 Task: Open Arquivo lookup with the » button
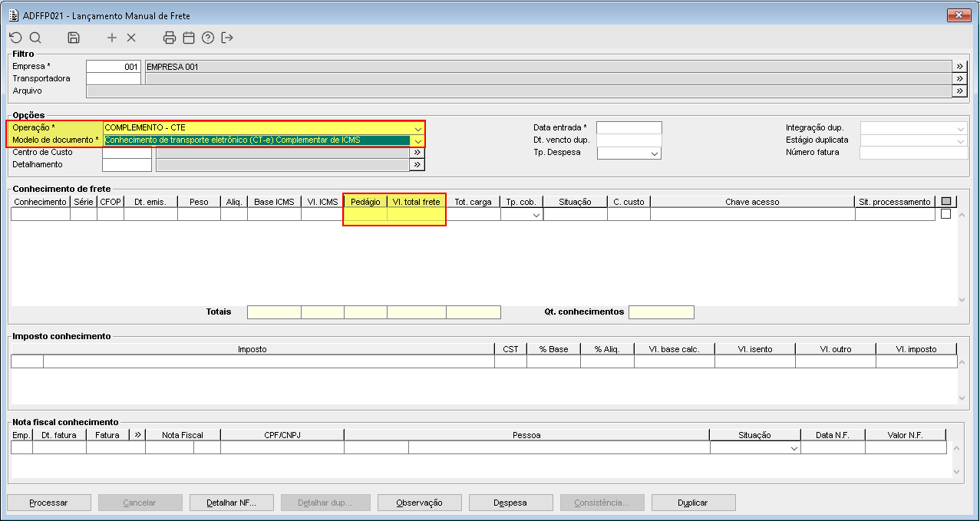959,91
